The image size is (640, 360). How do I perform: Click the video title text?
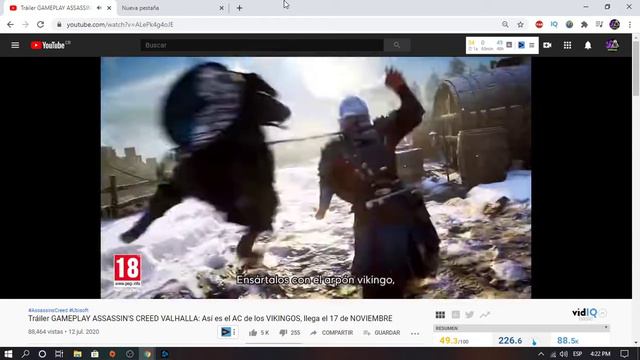coord(210,318)
